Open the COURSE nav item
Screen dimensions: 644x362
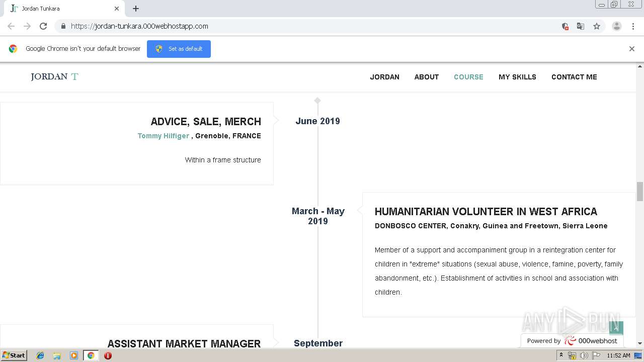tap(468, 77)
